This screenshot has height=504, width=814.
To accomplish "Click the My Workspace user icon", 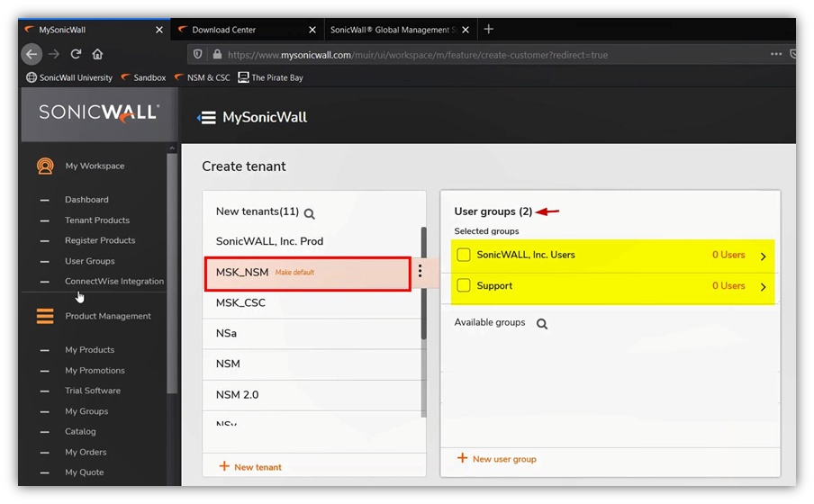I will pyautogui.click(x=45, y=166).
